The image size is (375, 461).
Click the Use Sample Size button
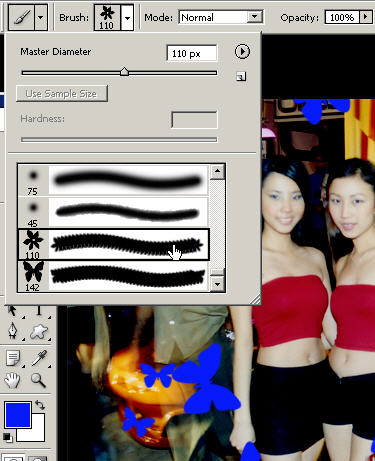pyautogui.click(x=62, y=94)
